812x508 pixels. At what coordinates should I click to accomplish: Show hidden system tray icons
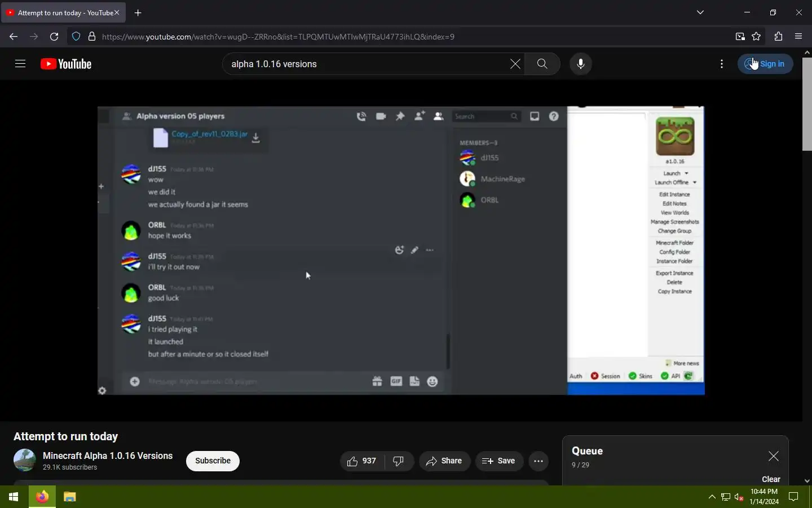[x=712, y=497]
